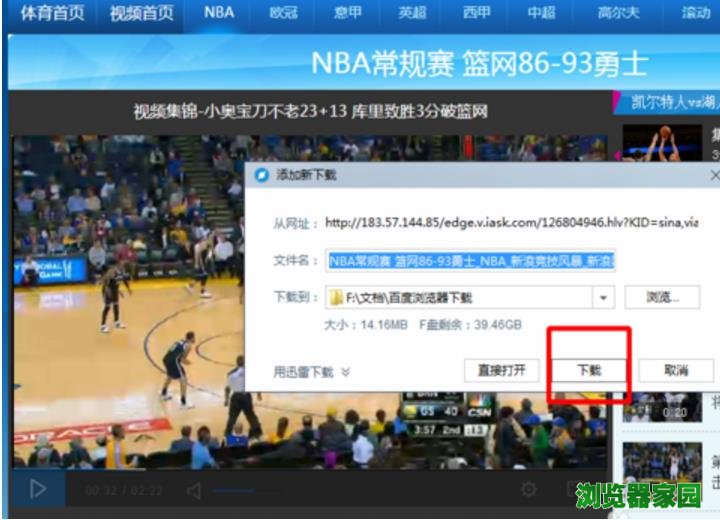Go to 体育首页 sports home tab
Viewport: 720px width, 520px height.
click(53, 14)
